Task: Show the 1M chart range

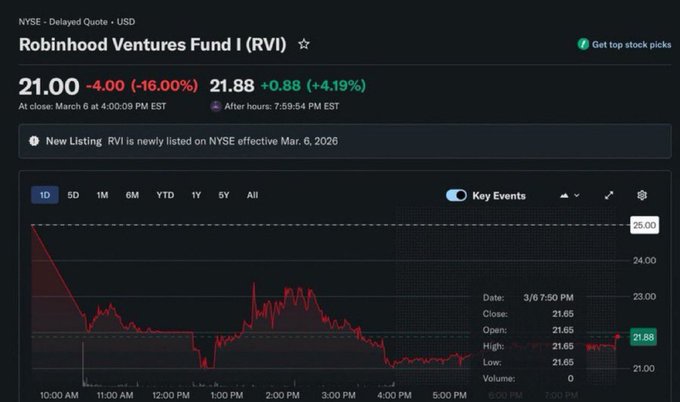Action: pos(102,195)
